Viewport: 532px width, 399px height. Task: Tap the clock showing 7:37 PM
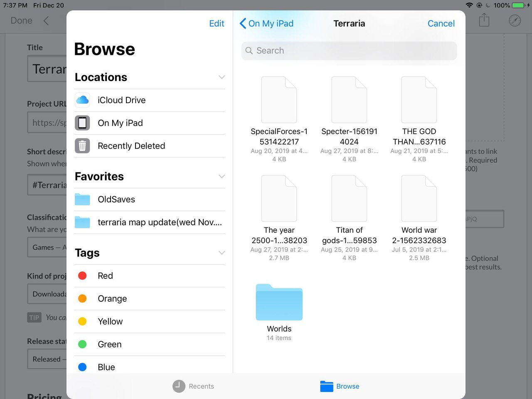(x=15, y=5)
